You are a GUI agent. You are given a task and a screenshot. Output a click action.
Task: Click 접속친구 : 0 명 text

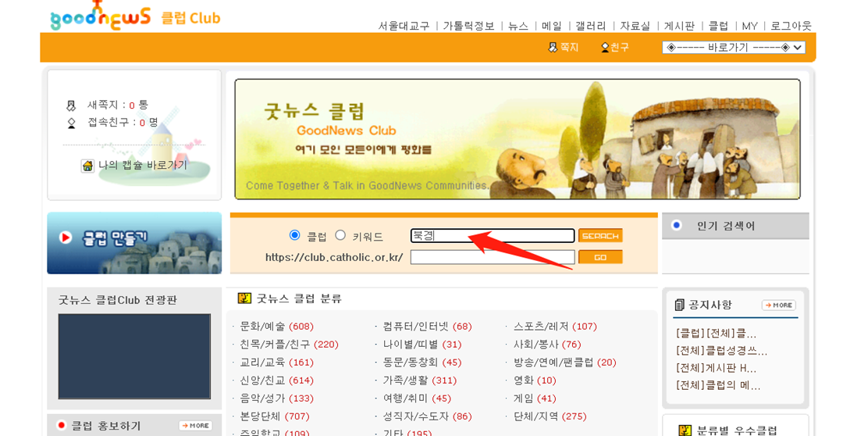pyautogui.click(x=123, y=123)
